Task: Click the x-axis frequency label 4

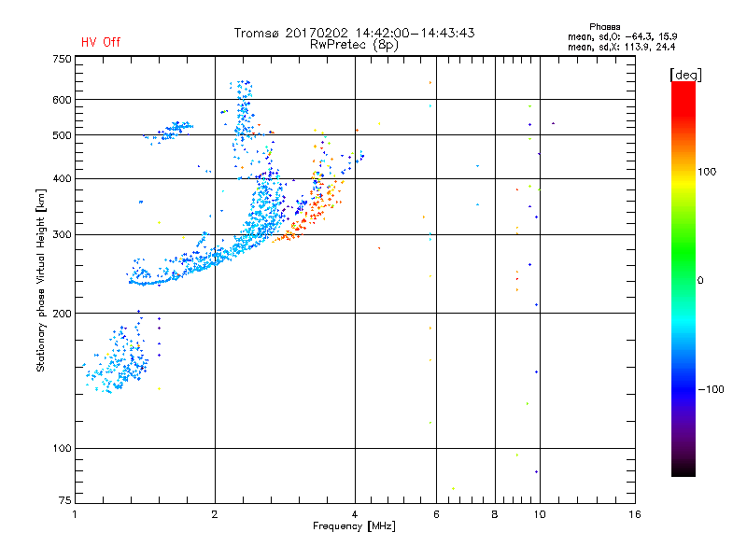Action: tap(355, 514)
